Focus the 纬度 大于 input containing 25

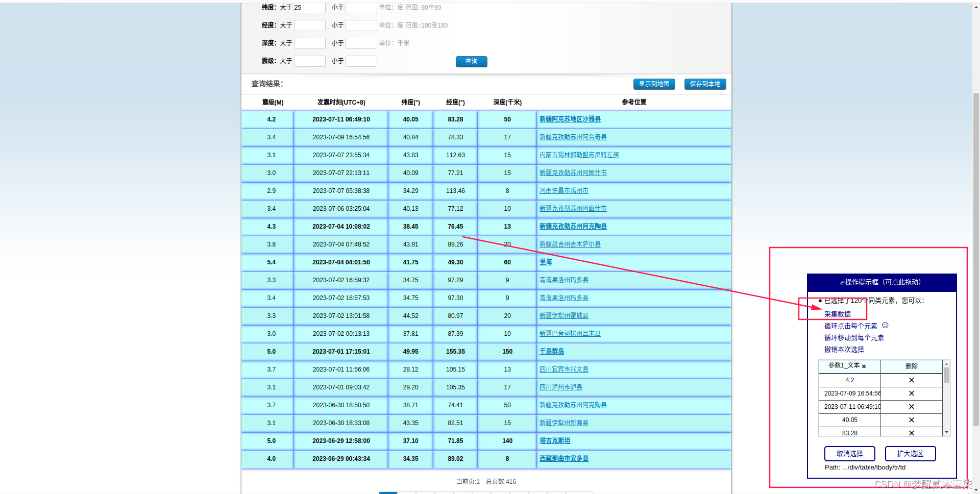click(309, 8)
